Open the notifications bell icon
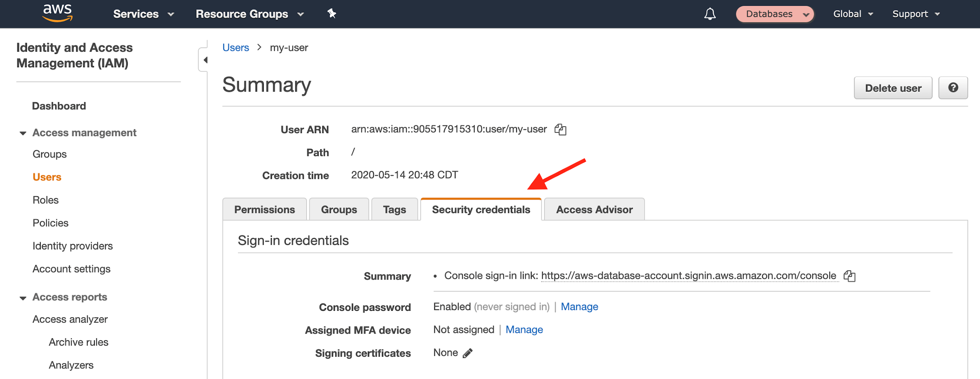980x379 pixels. pos(710,14)
